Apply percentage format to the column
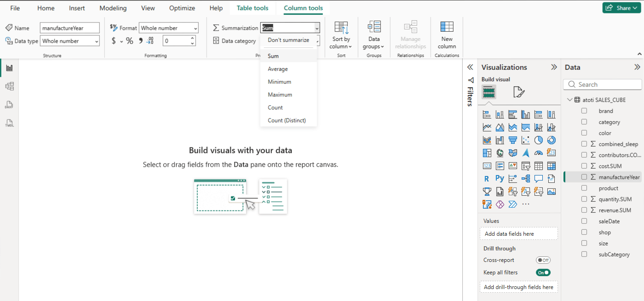This screenshot has width=644, height=301. click(130, 41)
